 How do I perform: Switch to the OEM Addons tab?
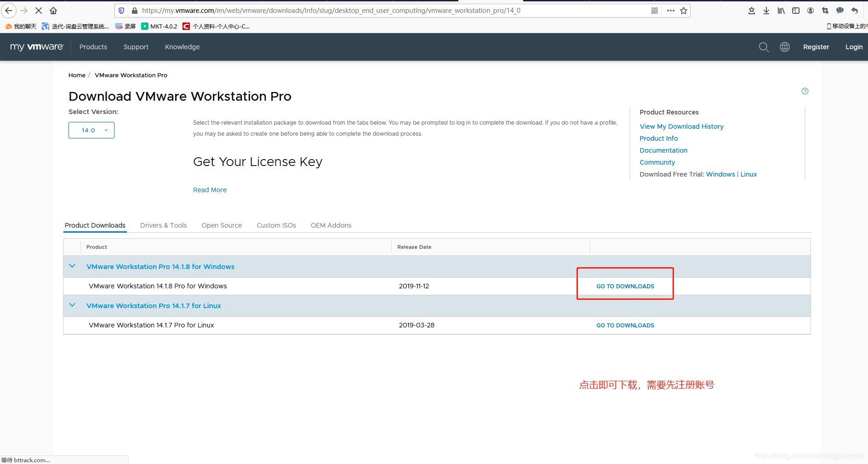point(331,225)
